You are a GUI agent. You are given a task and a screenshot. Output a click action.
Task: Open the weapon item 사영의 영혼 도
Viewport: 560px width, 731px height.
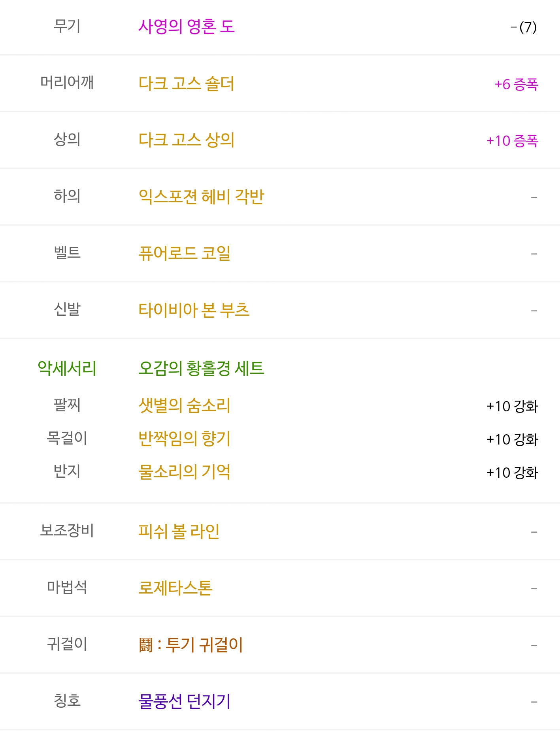(x=187, y=27)
